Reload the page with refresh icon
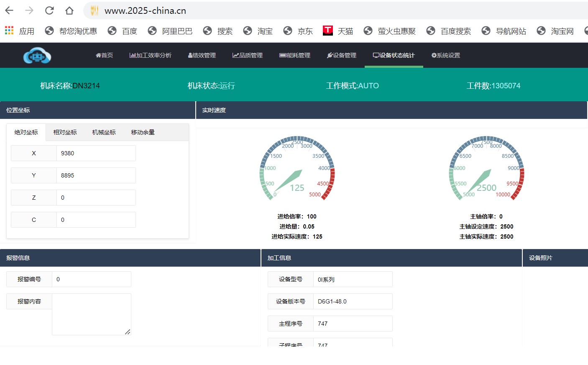This screenshot has height=365, width=588. [49, 10]
